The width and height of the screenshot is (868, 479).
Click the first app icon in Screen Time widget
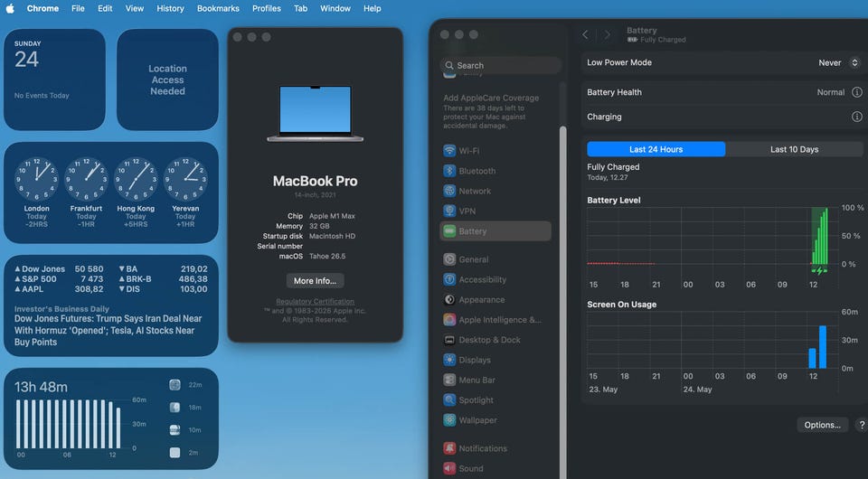pyautogui.click(x=175, y=385)
